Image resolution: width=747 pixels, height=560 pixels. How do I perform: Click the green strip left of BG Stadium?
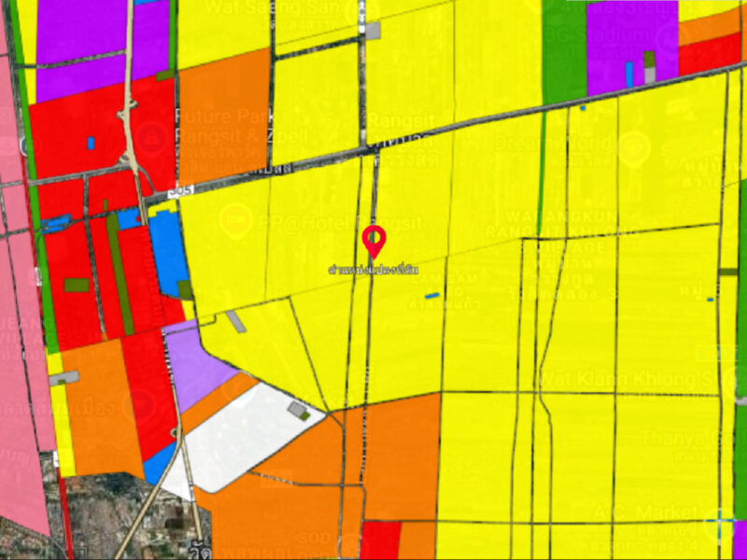564,47
